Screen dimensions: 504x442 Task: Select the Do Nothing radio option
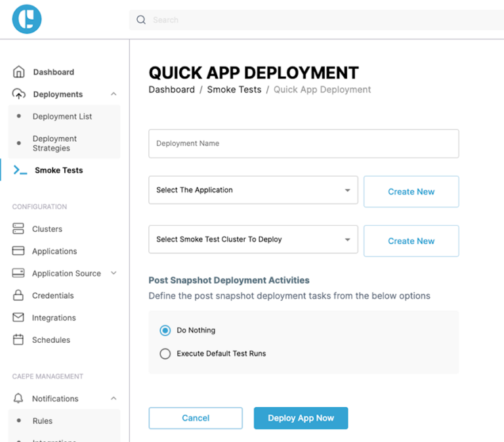coord(165,330)
